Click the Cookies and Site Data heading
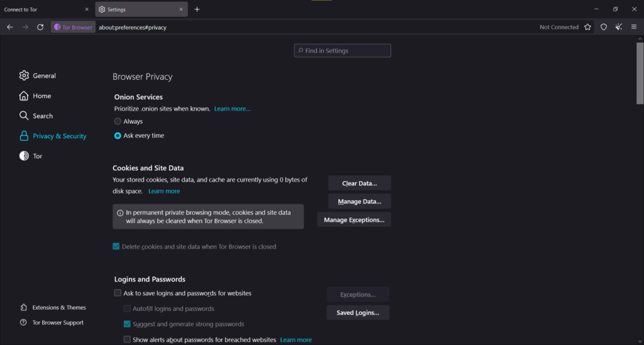 coord(148,168)
